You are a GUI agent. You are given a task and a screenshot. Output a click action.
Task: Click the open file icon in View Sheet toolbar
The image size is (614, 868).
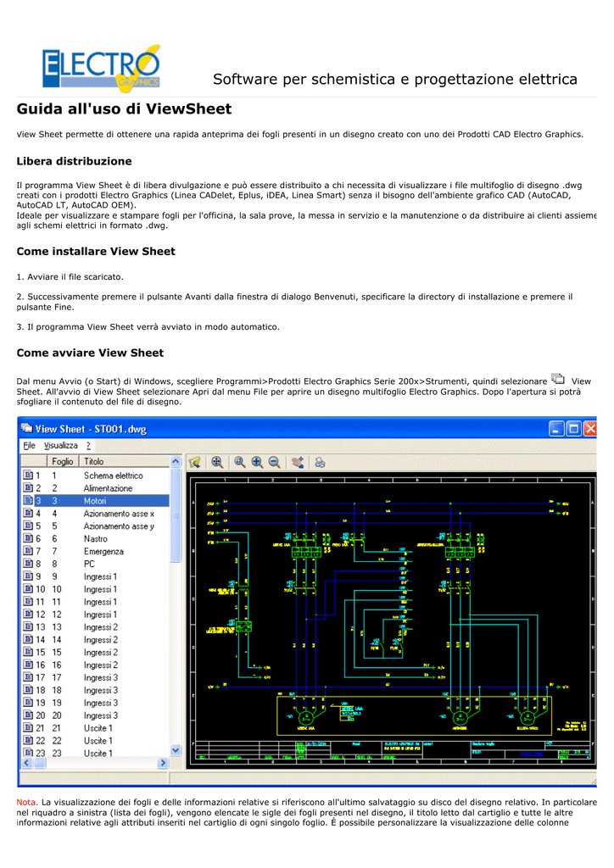(x=194, y=462)
